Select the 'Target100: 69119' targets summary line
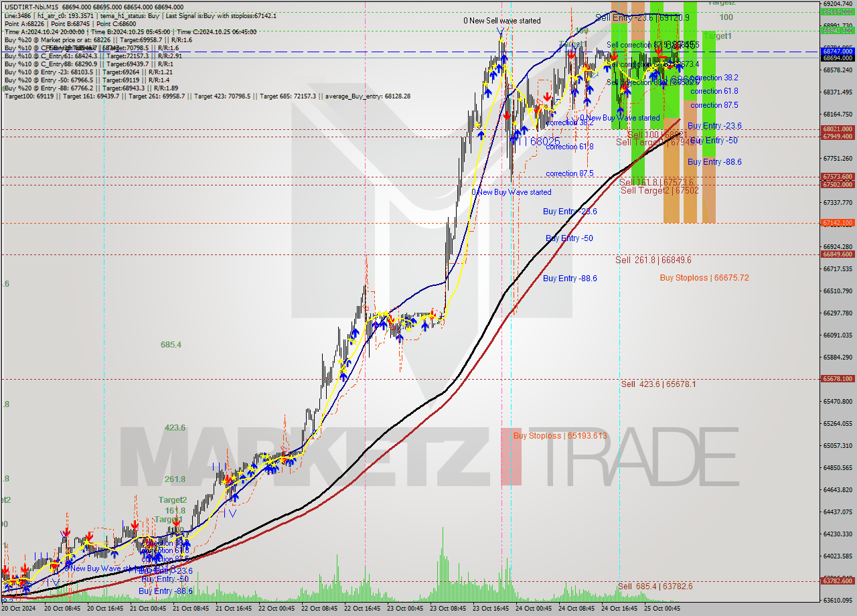 pos(207,96)
